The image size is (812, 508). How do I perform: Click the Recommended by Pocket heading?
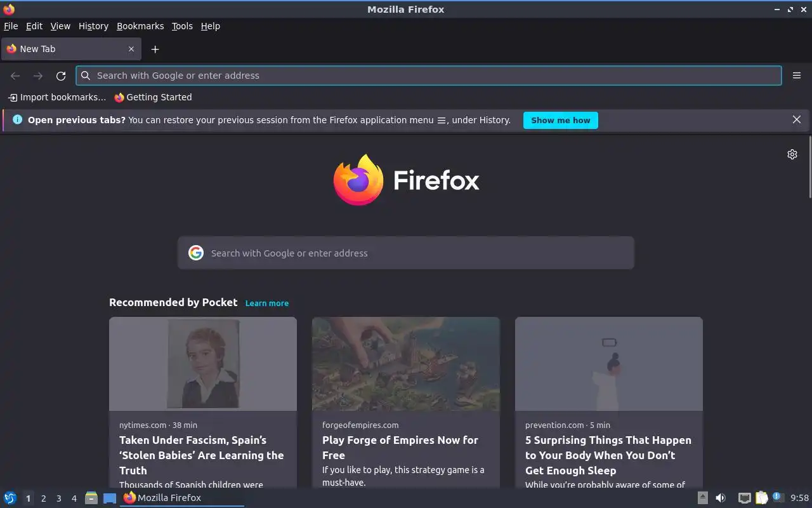click(173, 302)
